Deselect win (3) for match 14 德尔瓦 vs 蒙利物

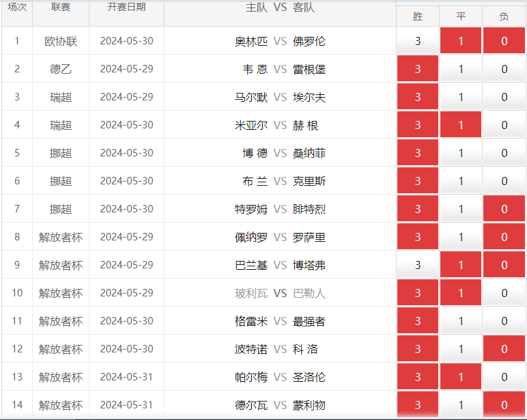[x=418, y=404]
